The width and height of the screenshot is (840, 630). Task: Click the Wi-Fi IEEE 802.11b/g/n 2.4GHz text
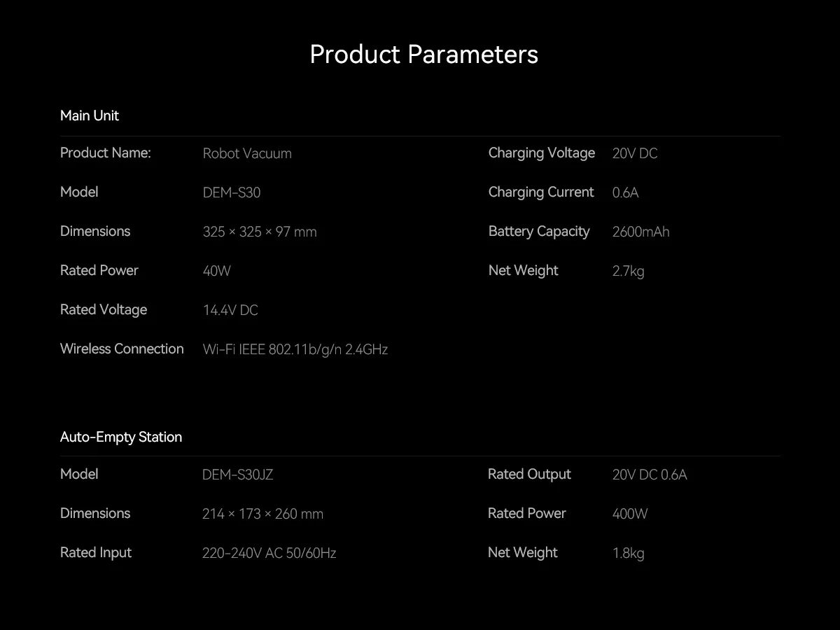pyautogui.click(x=295, y=349)
